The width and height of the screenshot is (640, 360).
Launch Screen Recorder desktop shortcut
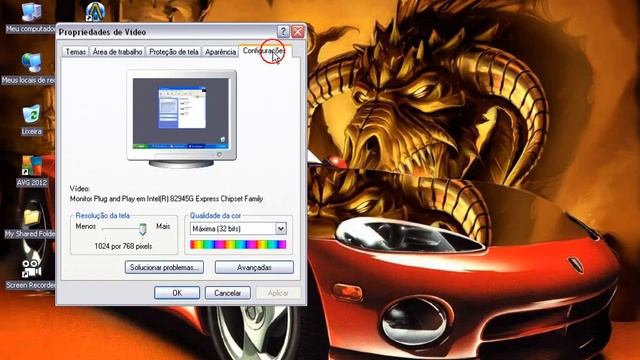(x=31, y=268)
